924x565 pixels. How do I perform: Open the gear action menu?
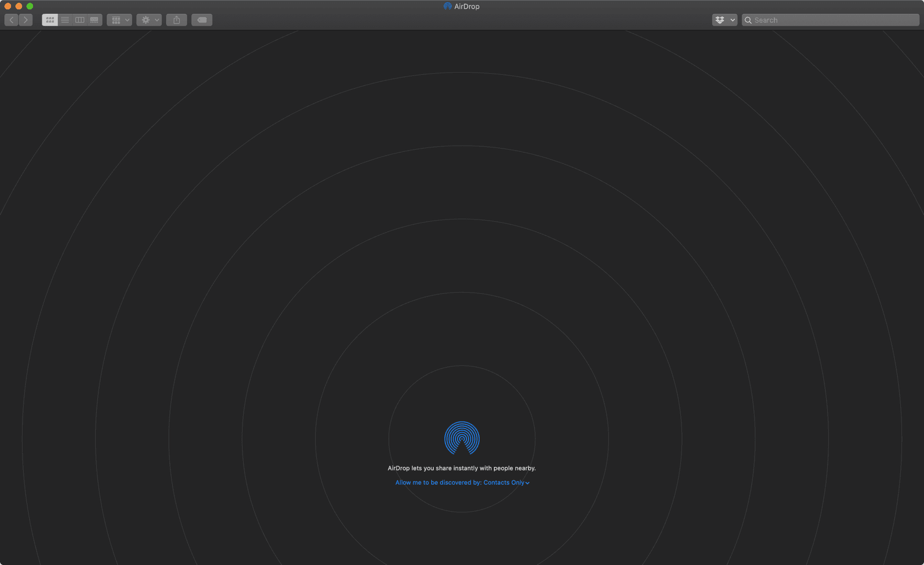tap(149, 20)
